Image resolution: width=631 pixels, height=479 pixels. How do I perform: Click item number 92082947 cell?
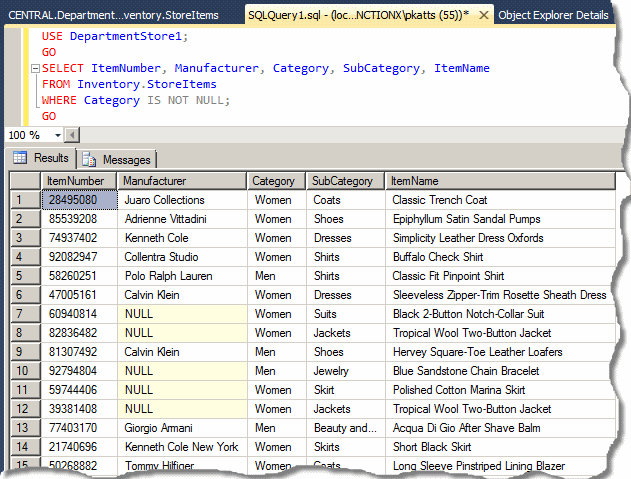tap(80, 257)
